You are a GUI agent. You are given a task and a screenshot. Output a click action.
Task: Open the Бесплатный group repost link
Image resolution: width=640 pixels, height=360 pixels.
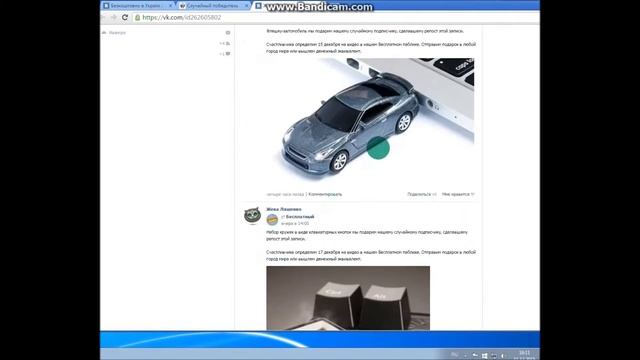click(300, 217)
